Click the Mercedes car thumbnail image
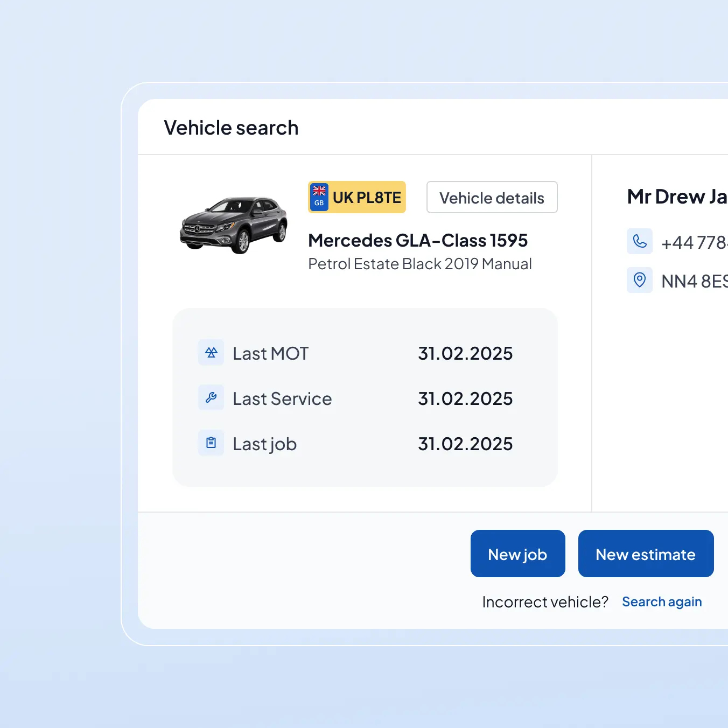728x728 pixels. point(234,225)
